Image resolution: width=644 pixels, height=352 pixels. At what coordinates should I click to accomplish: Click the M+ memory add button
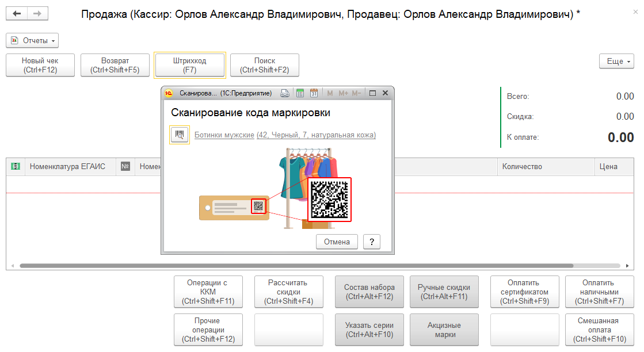tap(344, 93)
